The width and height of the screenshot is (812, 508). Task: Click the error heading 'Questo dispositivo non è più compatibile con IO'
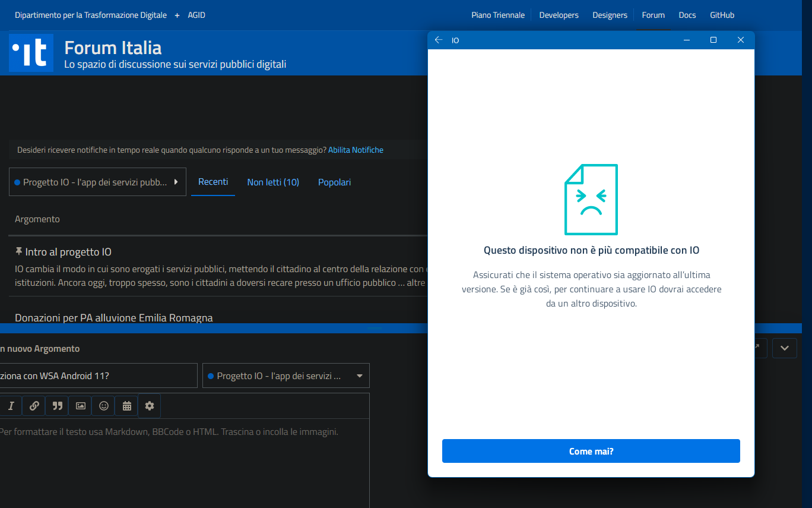click(591, 250)
